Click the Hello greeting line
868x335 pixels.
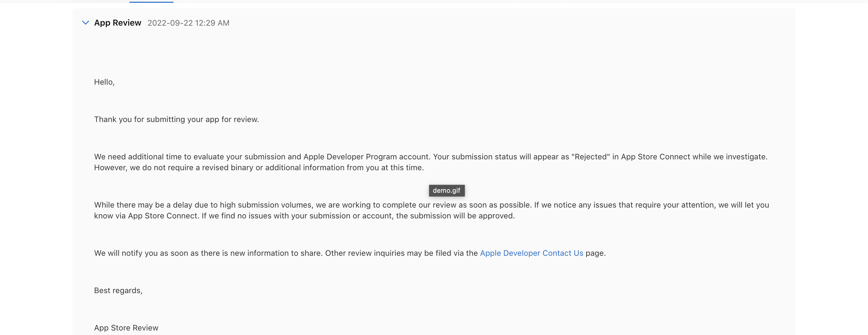[104, 82]
